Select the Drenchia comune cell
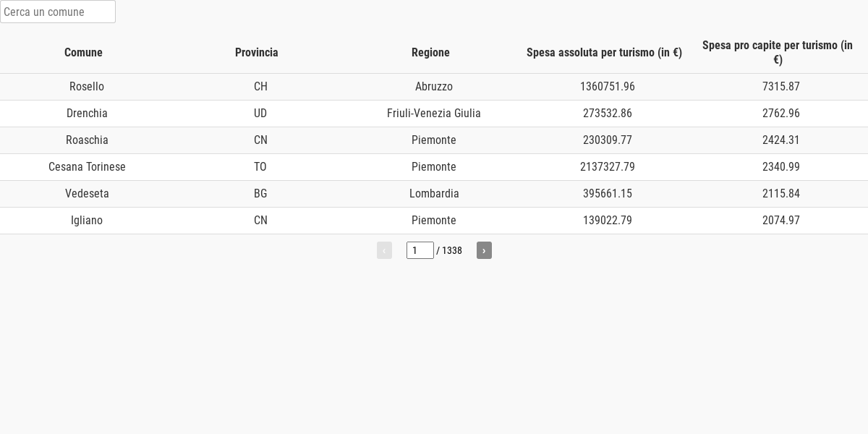 87,114
